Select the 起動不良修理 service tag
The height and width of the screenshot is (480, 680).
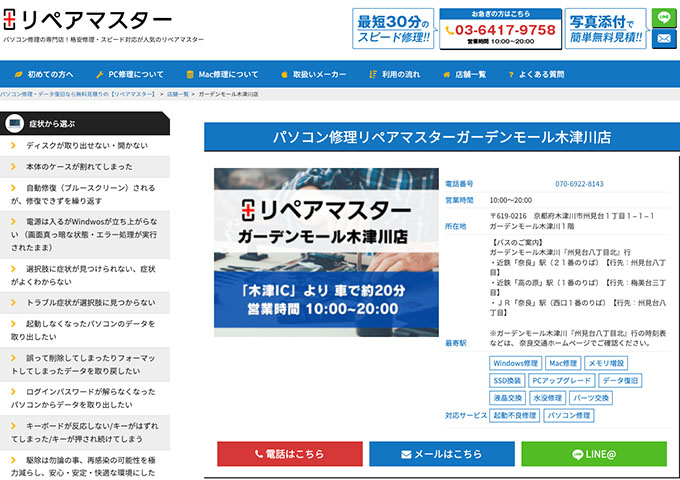point(515,415)
